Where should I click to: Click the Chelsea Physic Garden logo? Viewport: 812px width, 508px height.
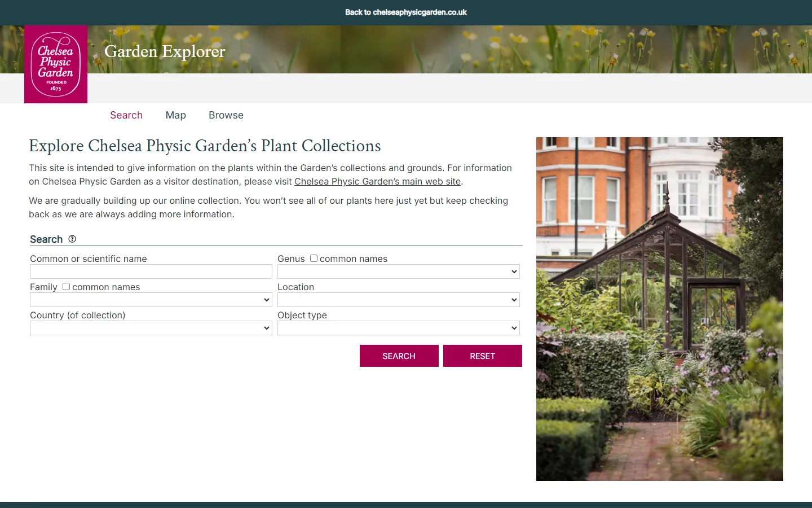(56, 64)
